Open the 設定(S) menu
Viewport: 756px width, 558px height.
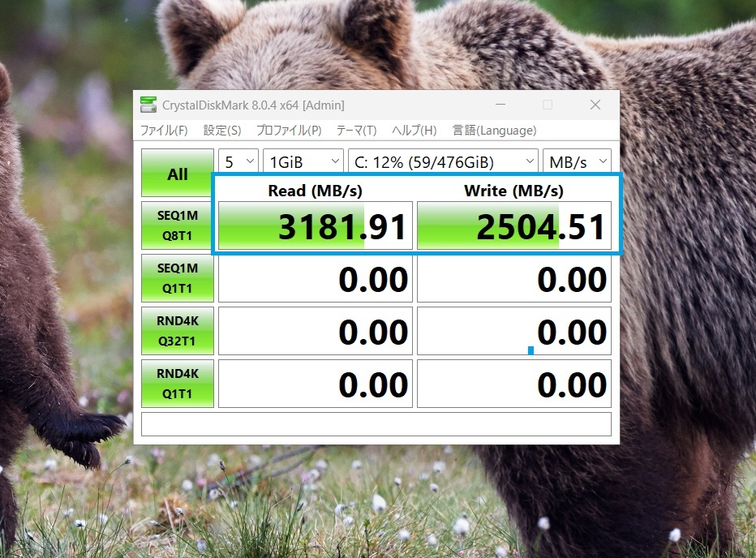[221, 131]
